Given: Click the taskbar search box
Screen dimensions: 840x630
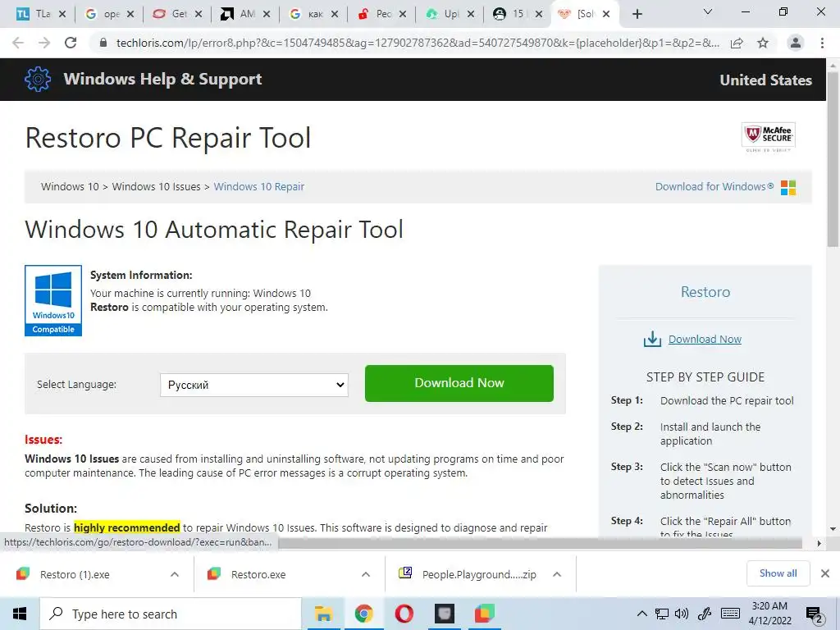Looking at the screenshot, I should [171, 614].
